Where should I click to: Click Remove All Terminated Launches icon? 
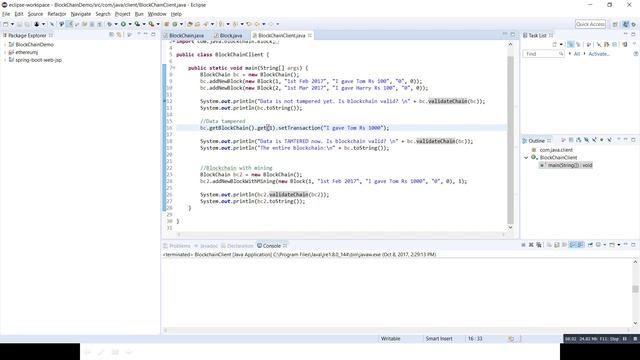pos(539,245)
